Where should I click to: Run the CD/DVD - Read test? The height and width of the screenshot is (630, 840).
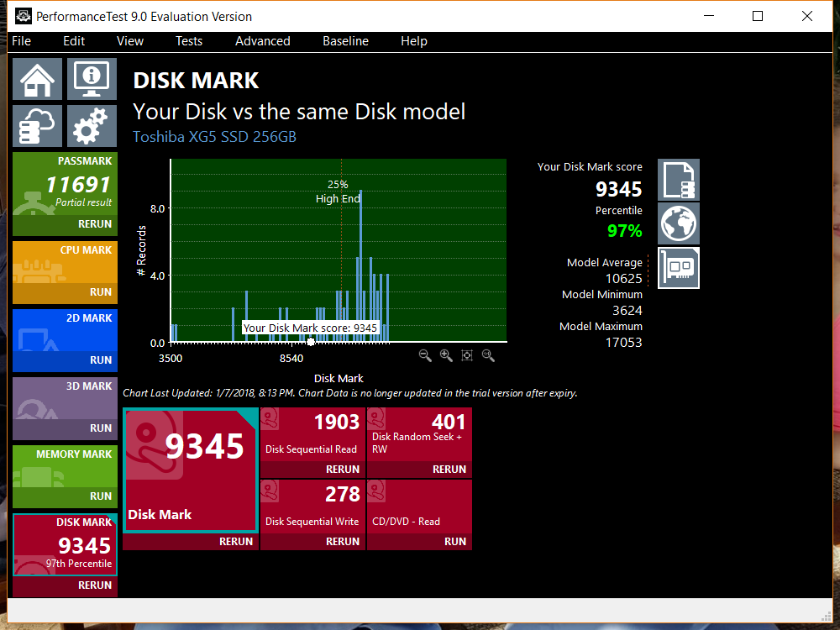click(454, 542)
